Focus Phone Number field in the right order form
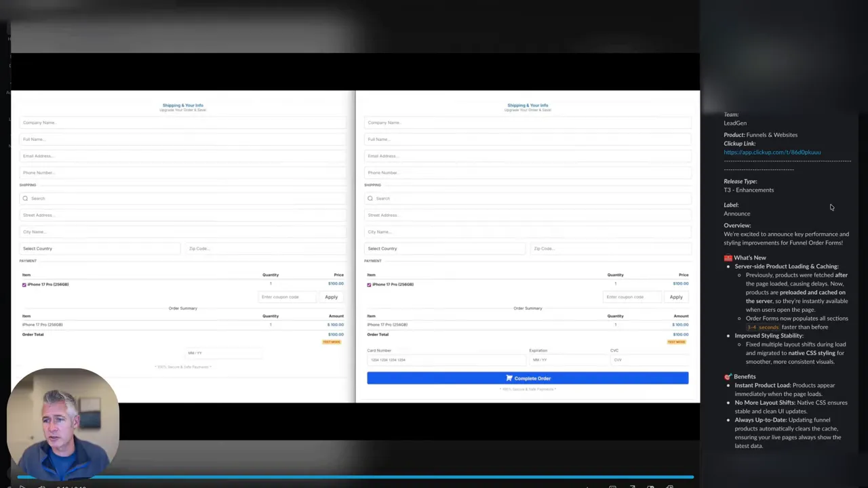The width and height of the screenshot is (868, 488). (x=528, y=173)
